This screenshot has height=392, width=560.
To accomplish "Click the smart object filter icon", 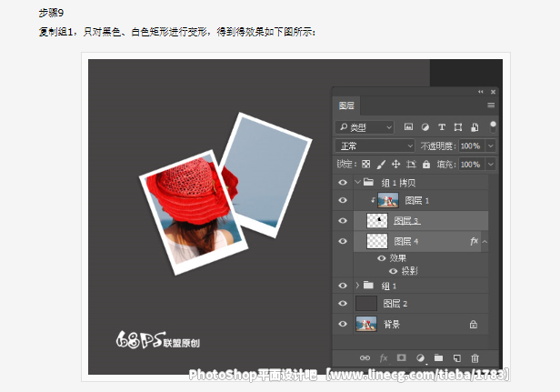I will tap(475, 126).
